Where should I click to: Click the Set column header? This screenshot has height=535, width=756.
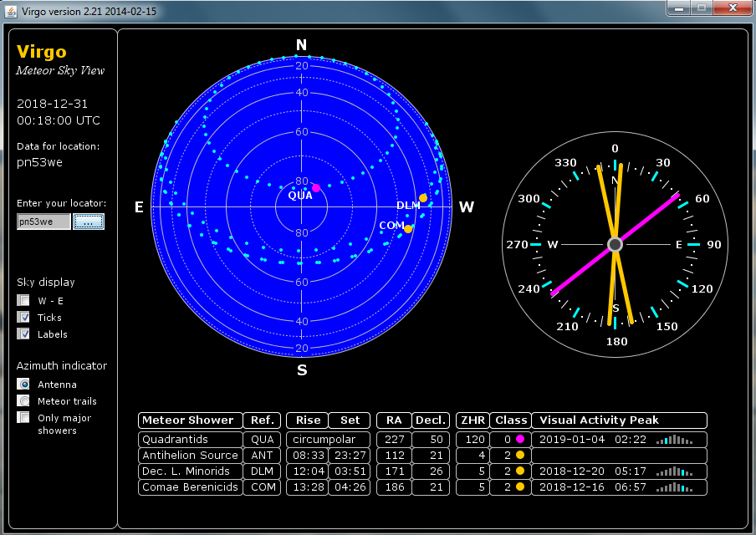point(350,420)
